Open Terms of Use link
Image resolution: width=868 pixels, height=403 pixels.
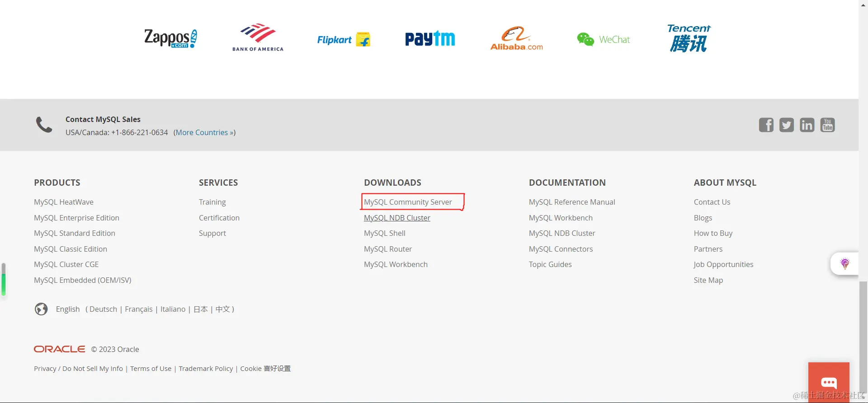coord(151,369)
